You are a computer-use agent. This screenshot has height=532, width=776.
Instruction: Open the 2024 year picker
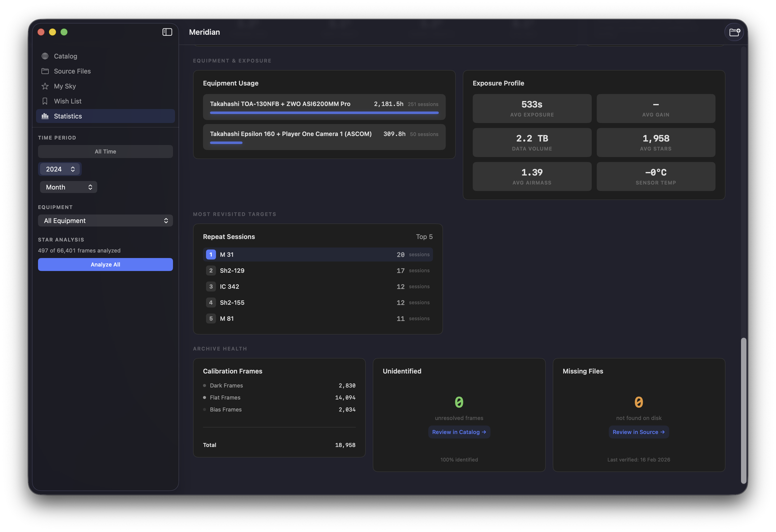click(60, 169)
